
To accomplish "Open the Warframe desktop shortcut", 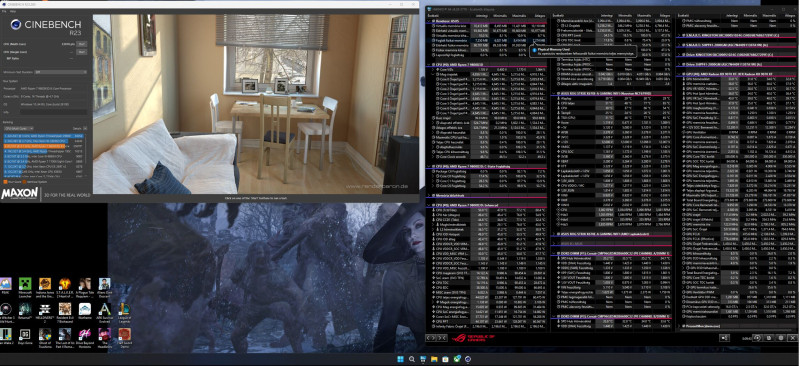I will (85, 312).
